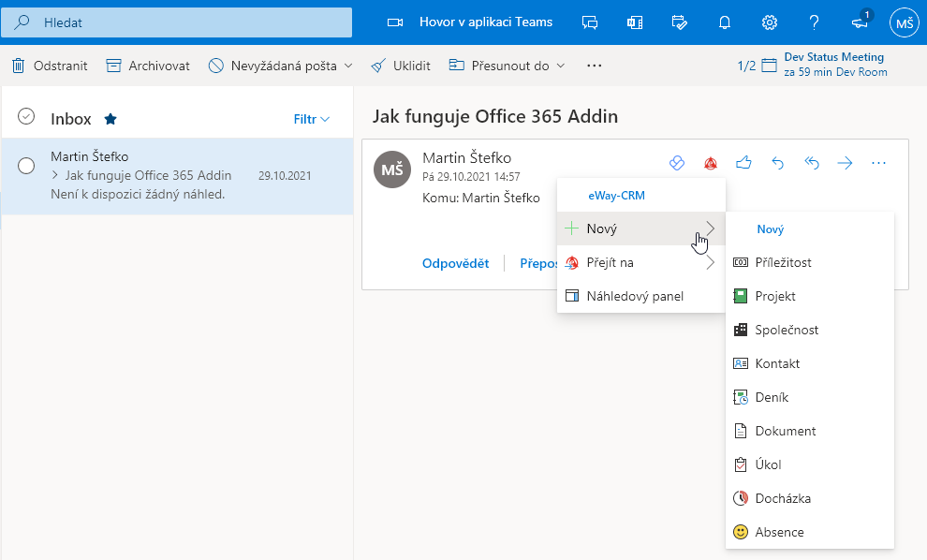Select the Martin Štefko message circle

26,166
